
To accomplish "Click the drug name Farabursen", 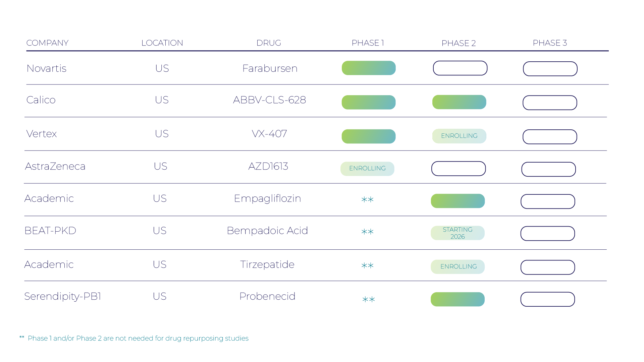I will tap(270, 68).
